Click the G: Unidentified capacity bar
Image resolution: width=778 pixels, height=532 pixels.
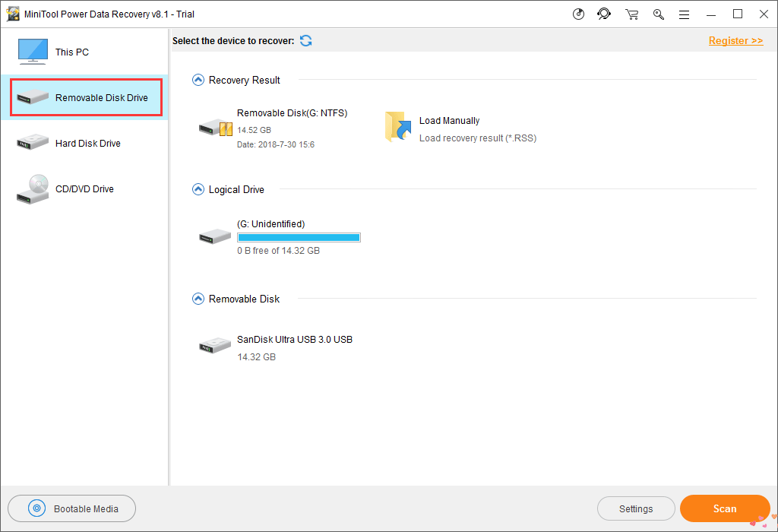[x=299, y=236]
